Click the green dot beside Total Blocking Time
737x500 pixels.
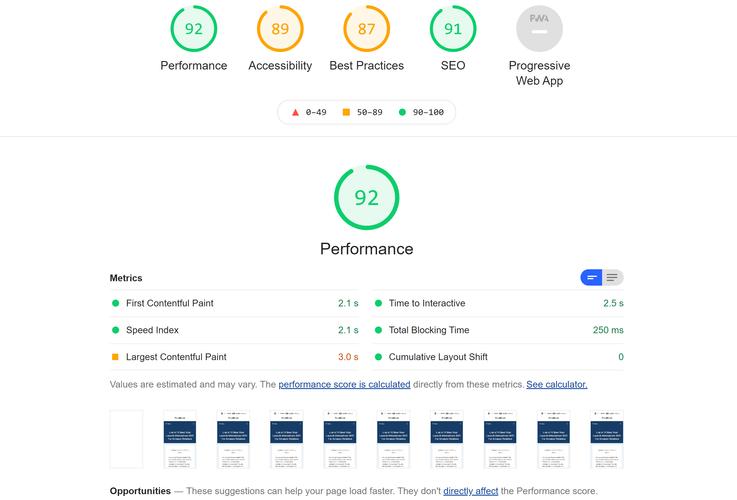[x=378, y=330]
